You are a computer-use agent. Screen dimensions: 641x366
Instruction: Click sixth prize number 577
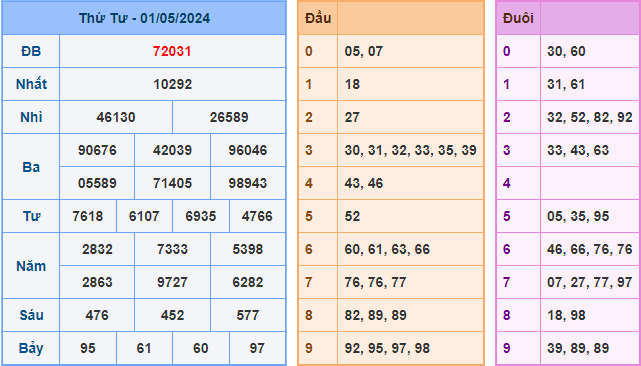[248, 315]
